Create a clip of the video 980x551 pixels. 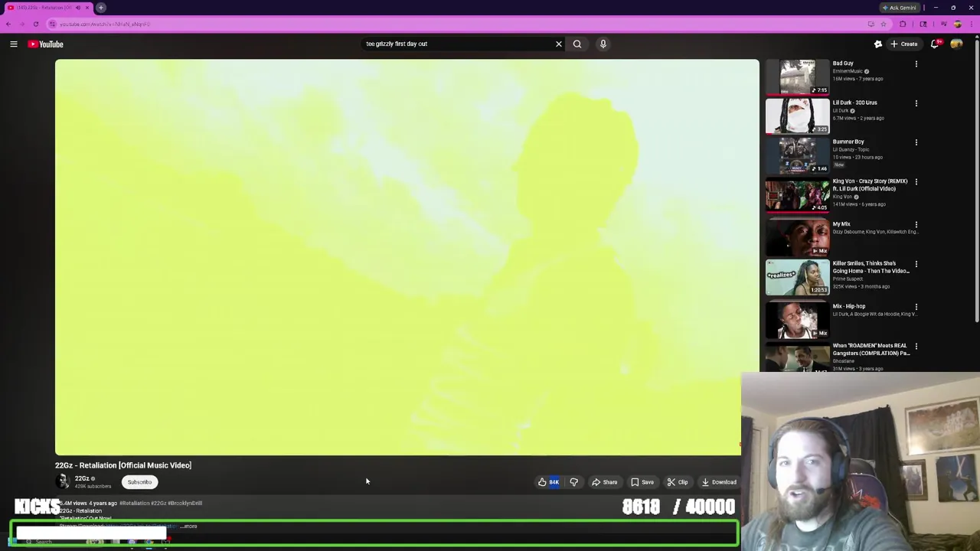tap(678, 482)
